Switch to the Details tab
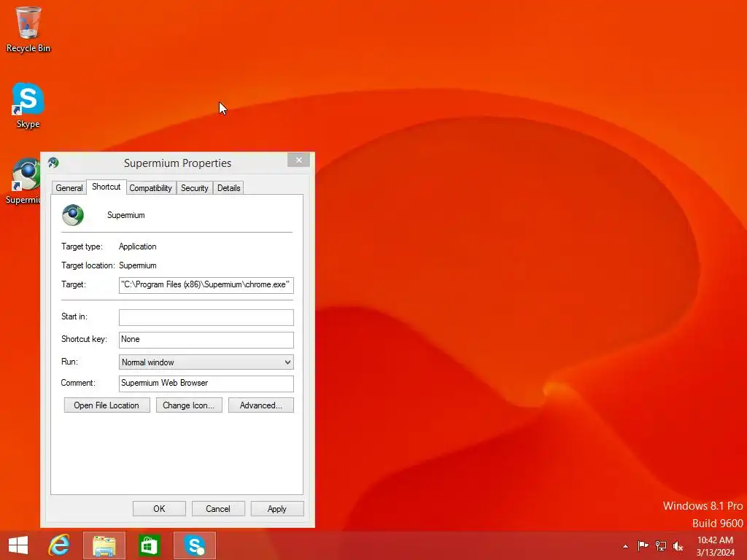This screenshot has width=747, height=560. 228,187
